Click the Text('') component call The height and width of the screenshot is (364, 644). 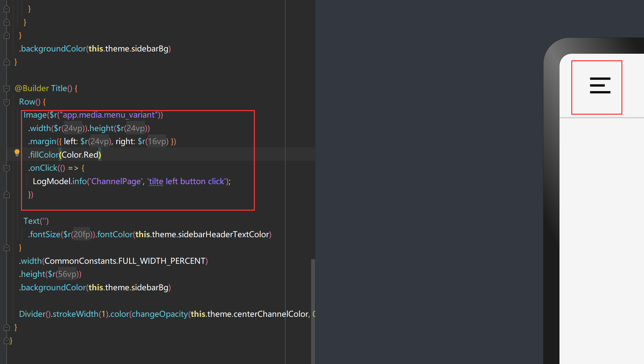[36, 221]
